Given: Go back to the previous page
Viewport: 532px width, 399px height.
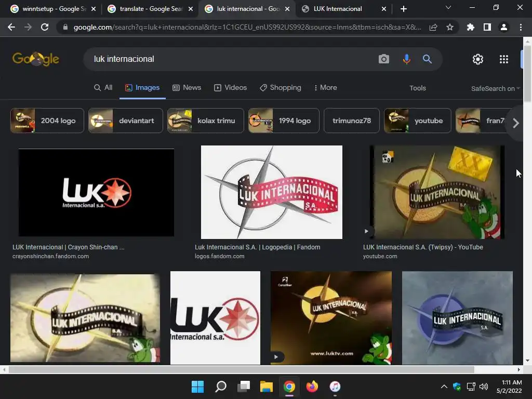Looking at the screenshot, I should tap(11, 27).
